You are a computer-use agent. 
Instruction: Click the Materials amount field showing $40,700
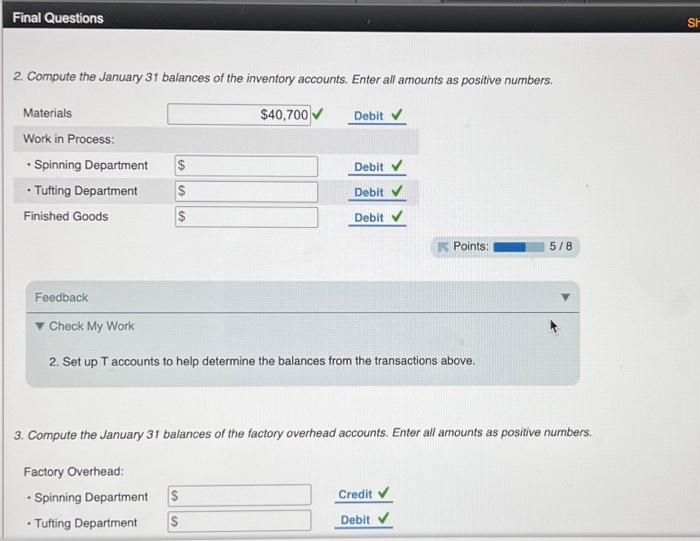pos(239,115)
